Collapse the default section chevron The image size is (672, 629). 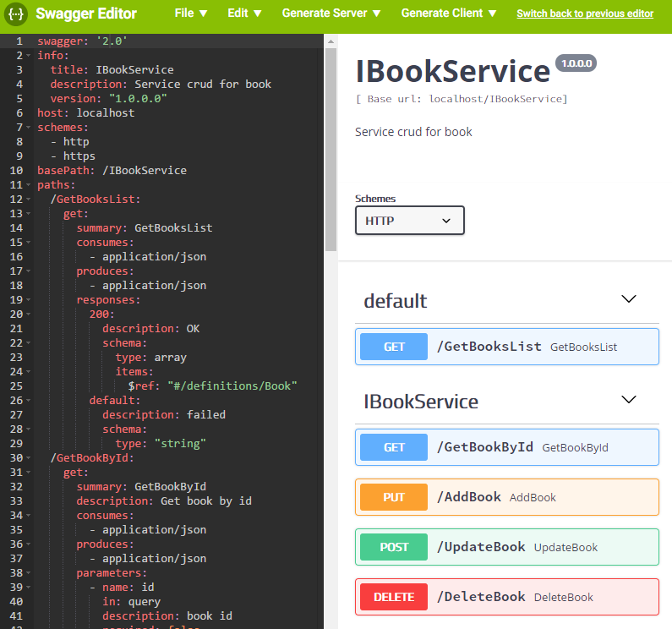[x=628, y=298]
